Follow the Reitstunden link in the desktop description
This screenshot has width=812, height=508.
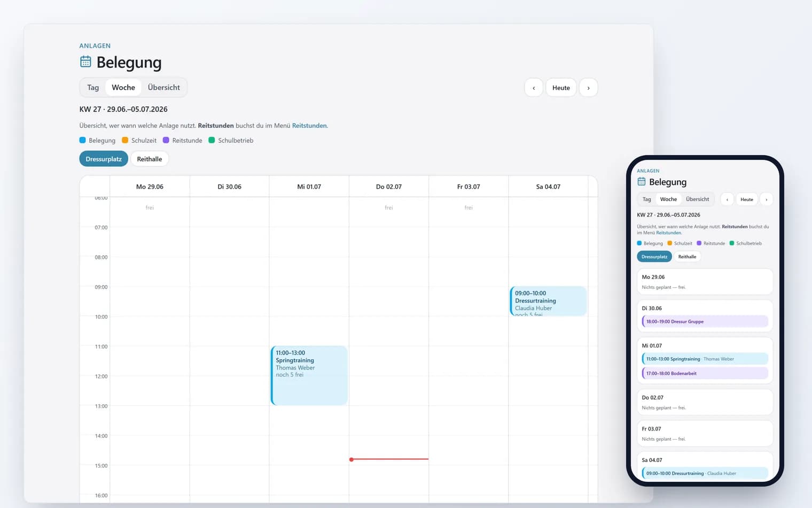309,126
